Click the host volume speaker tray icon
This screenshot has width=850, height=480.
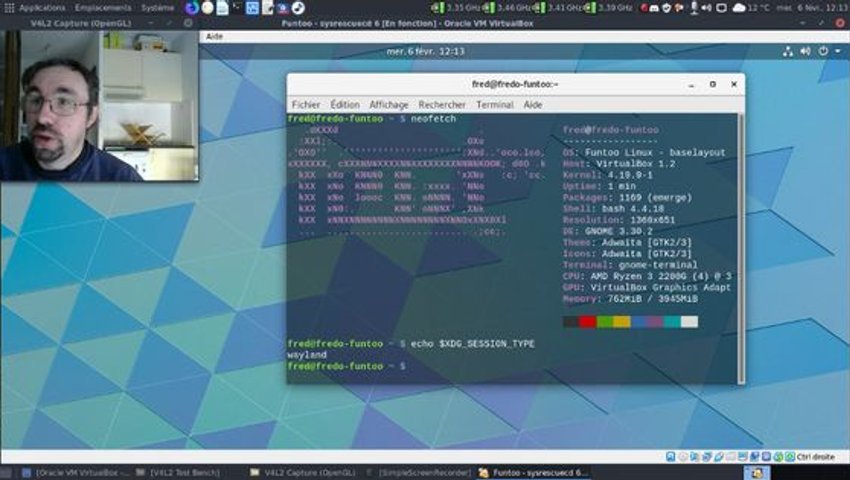(706, 8)
